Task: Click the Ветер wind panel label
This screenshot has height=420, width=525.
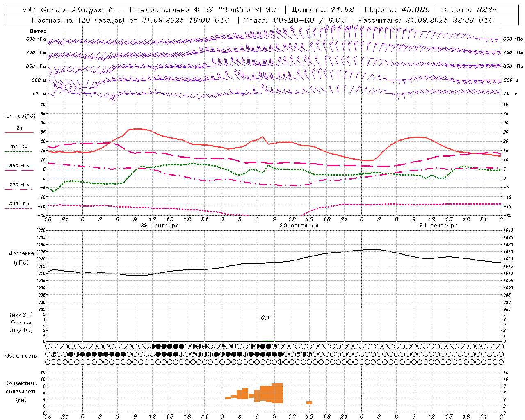Action: [38, 31]
